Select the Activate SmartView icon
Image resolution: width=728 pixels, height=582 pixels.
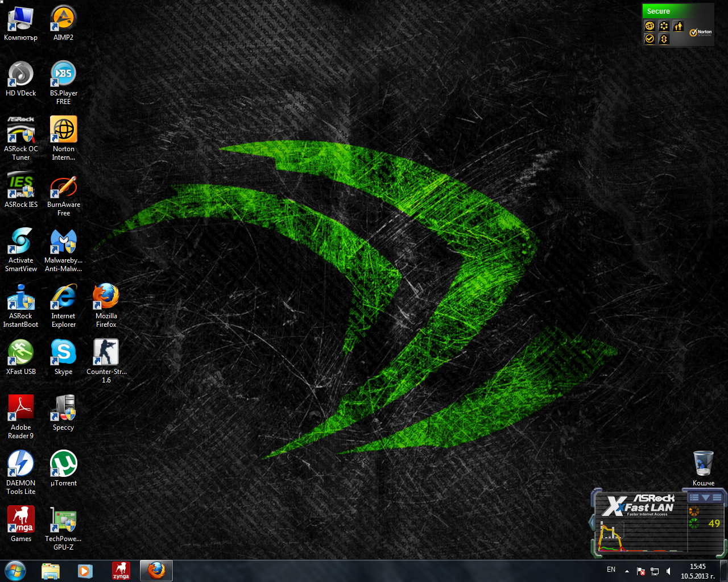click(x=20, y=250)
